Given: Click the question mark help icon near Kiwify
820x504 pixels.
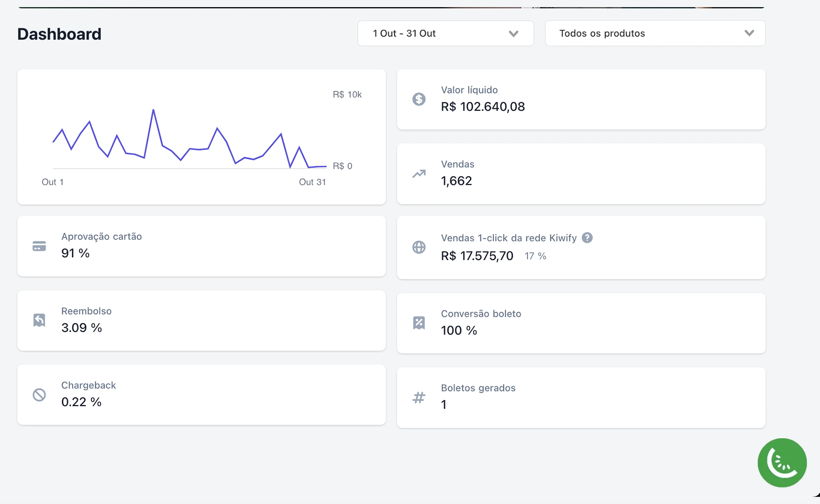Looking at the screenshot, I should [x=587, y=238].
